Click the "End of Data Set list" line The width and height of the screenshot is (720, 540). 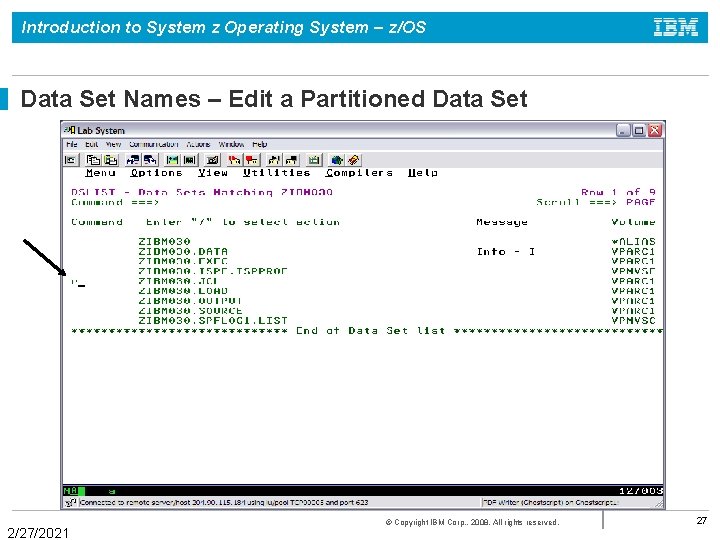pyautogui.click(x=367, y=331)
